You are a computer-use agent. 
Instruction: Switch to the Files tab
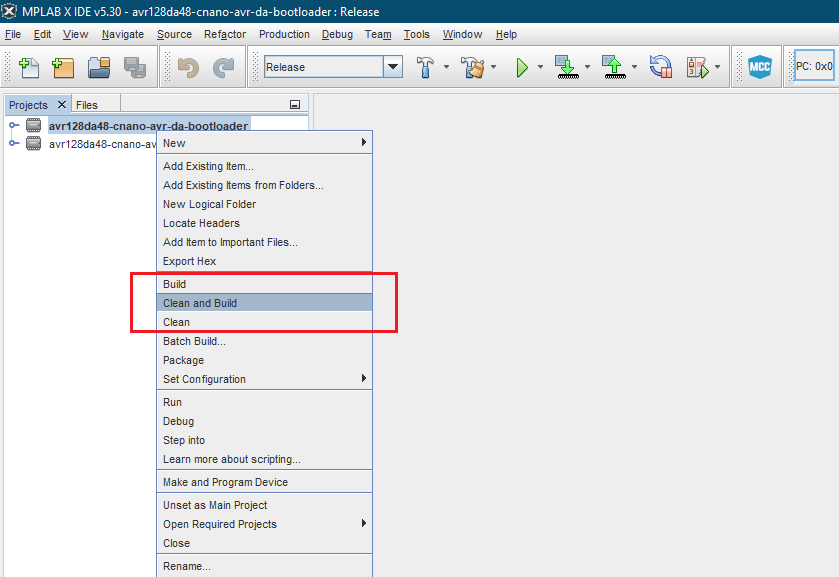coord(87,105)
